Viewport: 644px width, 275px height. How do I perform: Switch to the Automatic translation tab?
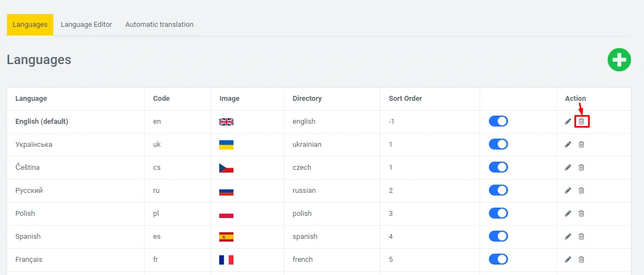click(159, 25)
